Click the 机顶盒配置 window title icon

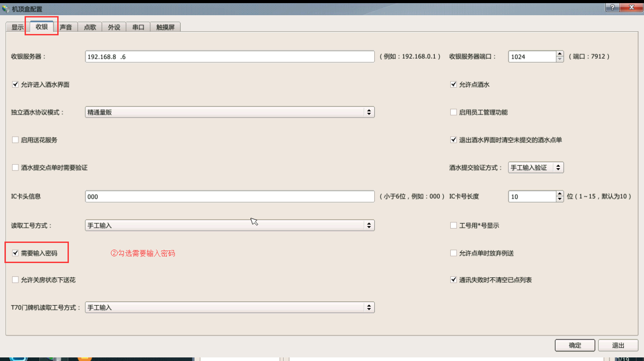[5, 8]
